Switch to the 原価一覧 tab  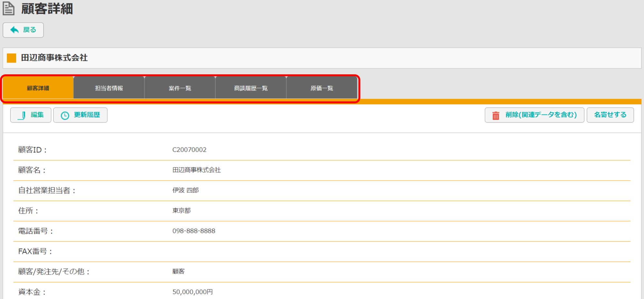point(322,88)
